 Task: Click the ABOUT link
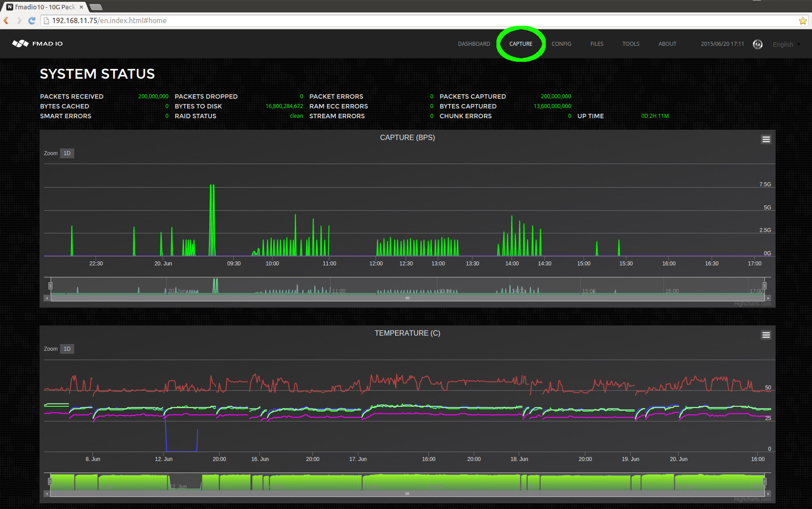(x=667, y=44)
